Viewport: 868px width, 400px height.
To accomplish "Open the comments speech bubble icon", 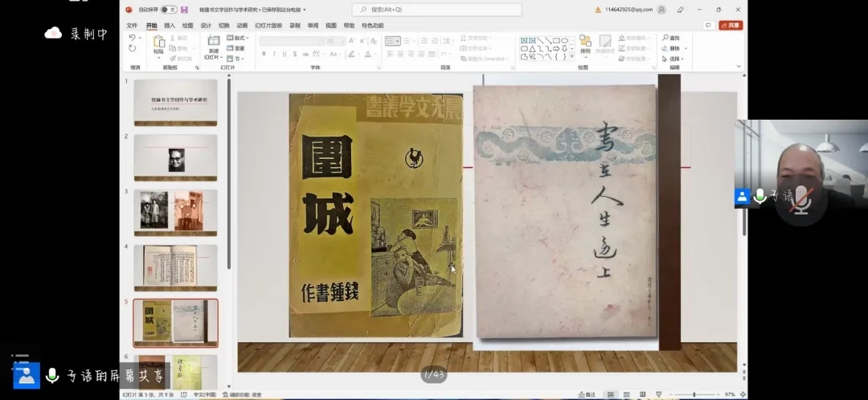I will tap(708, 26).
